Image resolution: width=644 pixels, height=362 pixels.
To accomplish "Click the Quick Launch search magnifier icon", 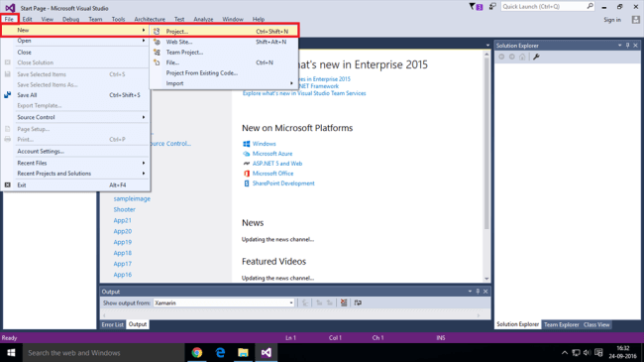I will pyautogui.click(x=590, y=6).
